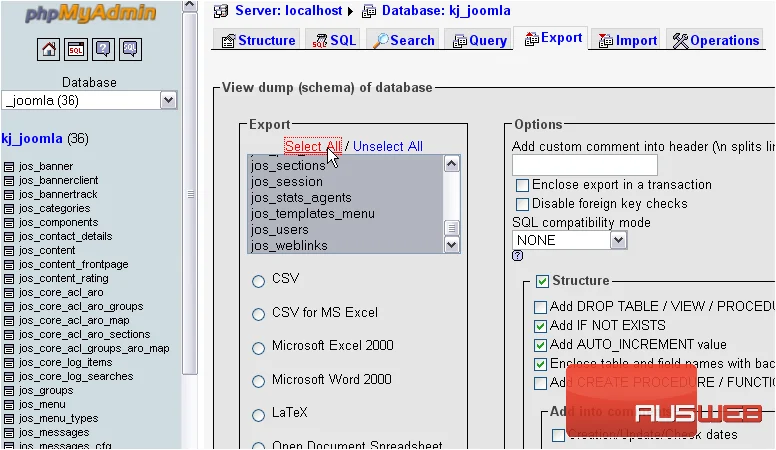
Task: Switch to the Import tab
Action: [628, 40]
